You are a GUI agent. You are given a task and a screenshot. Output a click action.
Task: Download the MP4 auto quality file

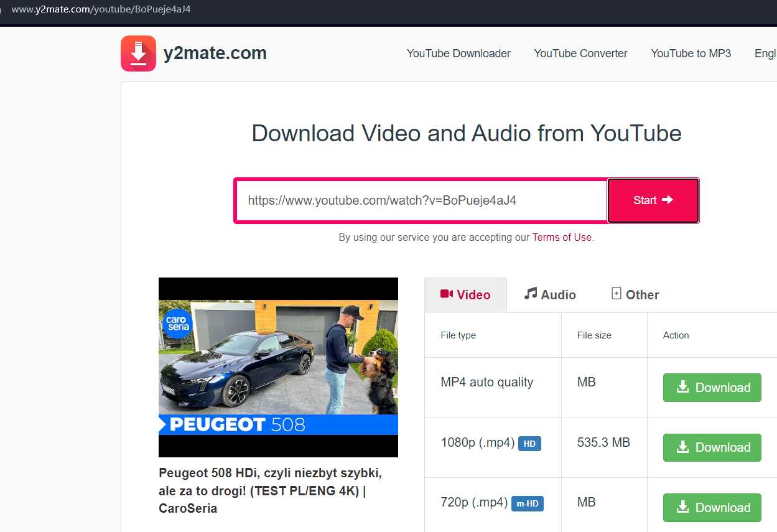click(x=712, y=388)
